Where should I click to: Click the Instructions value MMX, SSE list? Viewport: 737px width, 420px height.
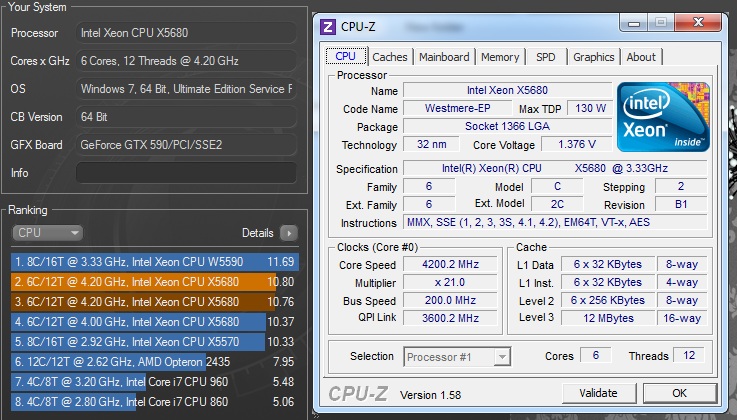pos(555,222)
